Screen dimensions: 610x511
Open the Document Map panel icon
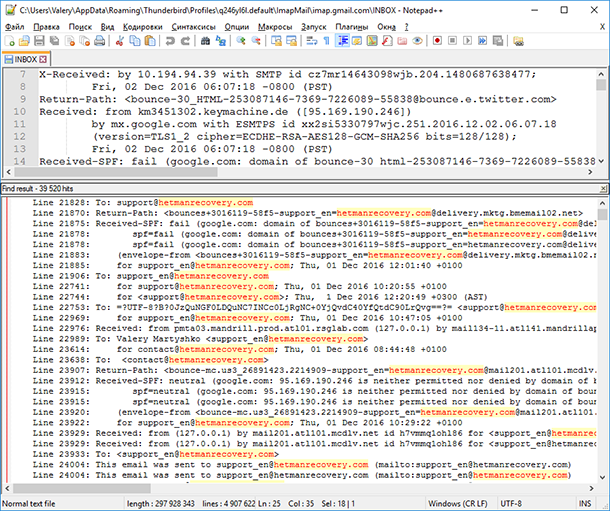click(372, 41)
